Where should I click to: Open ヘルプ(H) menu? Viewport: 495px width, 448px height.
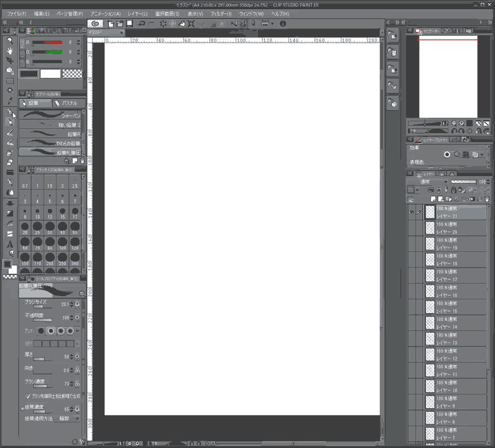click(280, 14)
